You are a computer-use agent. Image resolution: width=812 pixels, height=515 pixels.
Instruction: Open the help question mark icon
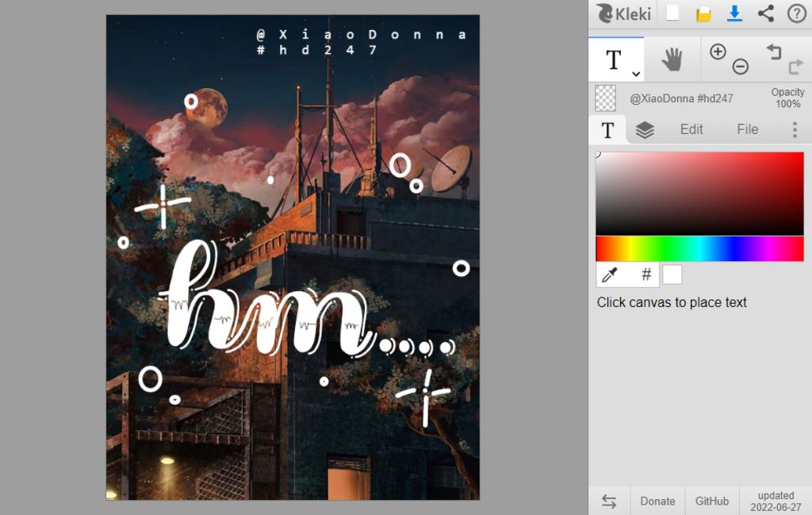coord(796,13)
